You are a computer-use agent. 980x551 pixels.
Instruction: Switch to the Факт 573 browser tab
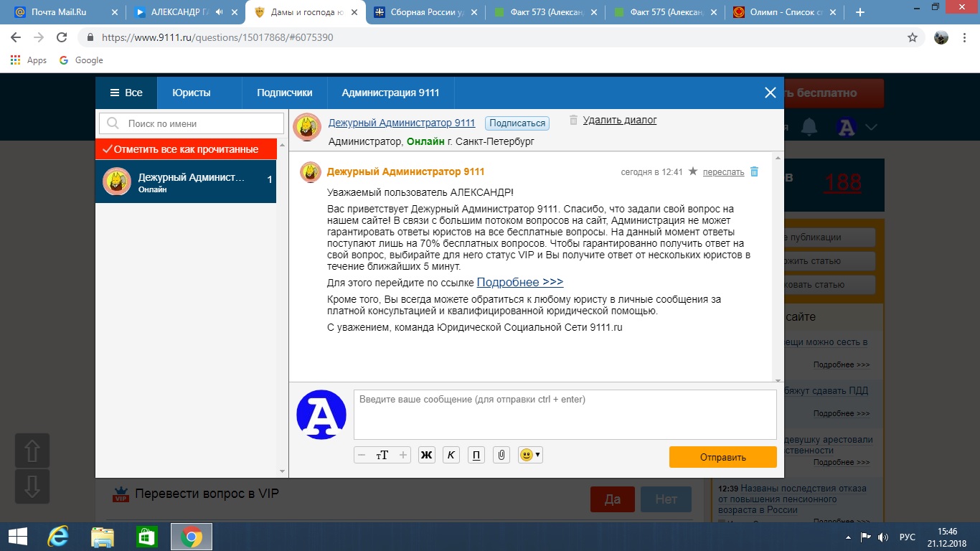pos(545,12)
